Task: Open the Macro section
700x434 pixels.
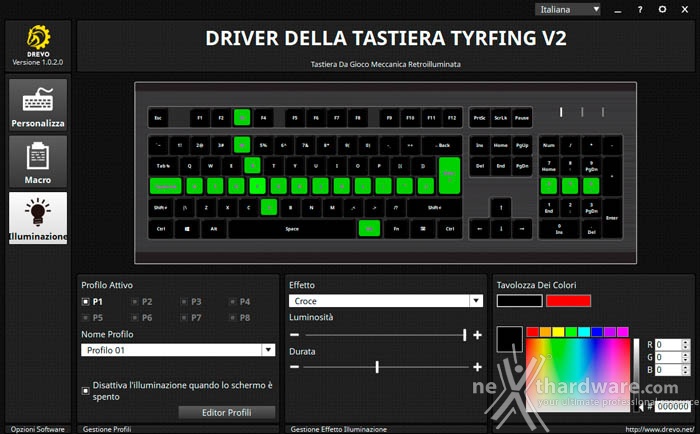Action: coord(38,162)
